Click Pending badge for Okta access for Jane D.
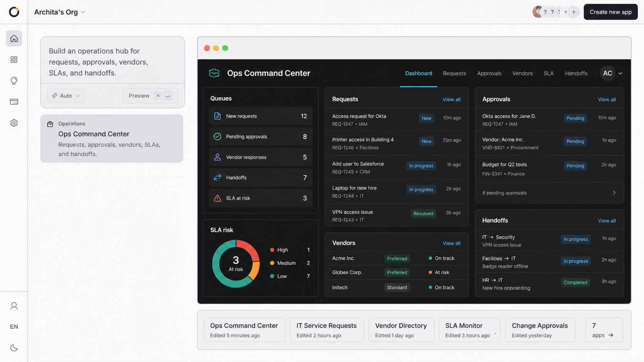 (x=575, y=118)
